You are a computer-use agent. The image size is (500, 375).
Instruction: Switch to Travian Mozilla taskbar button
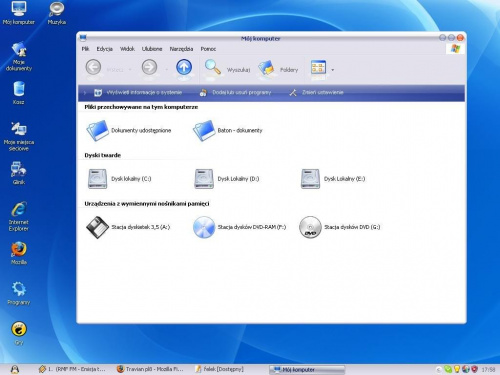(150, 369)
